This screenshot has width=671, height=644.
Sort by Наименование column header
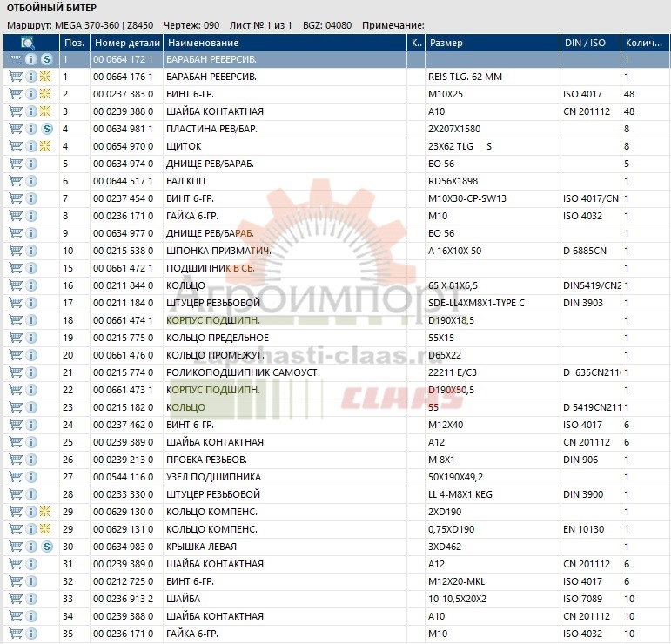pyautogui.click(x=285, y=43)
